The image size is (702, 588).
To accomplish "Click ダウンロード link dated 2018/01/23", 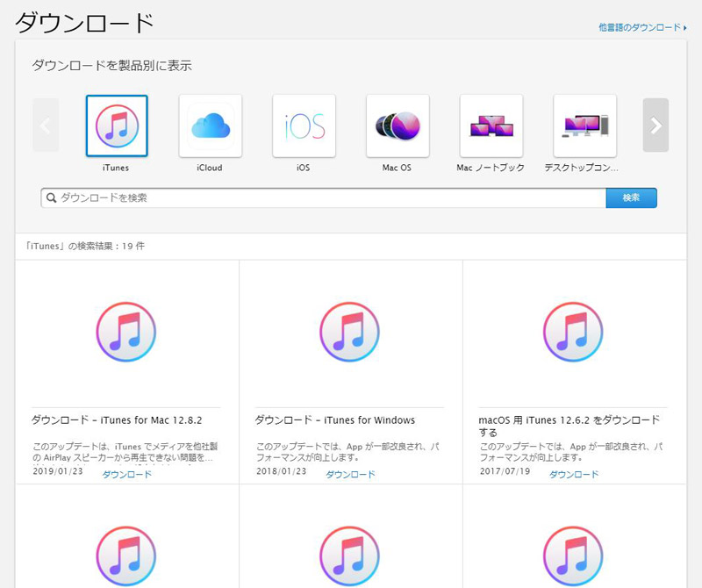I will click(350, 474).
